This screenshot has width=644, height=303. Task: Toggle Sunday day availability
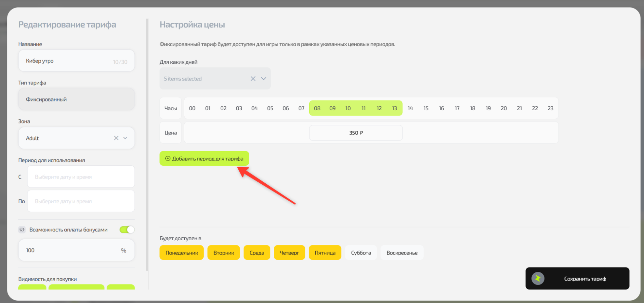[x=402, y=253]
